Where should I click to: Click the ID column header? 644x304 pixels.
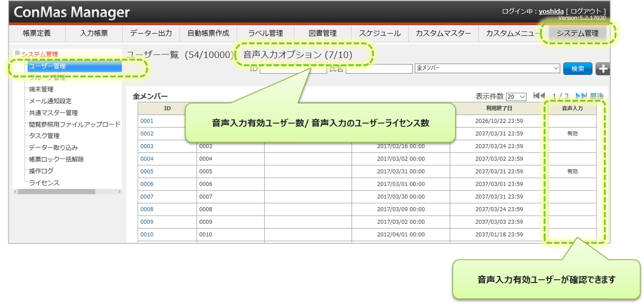[x=168, y=108]
